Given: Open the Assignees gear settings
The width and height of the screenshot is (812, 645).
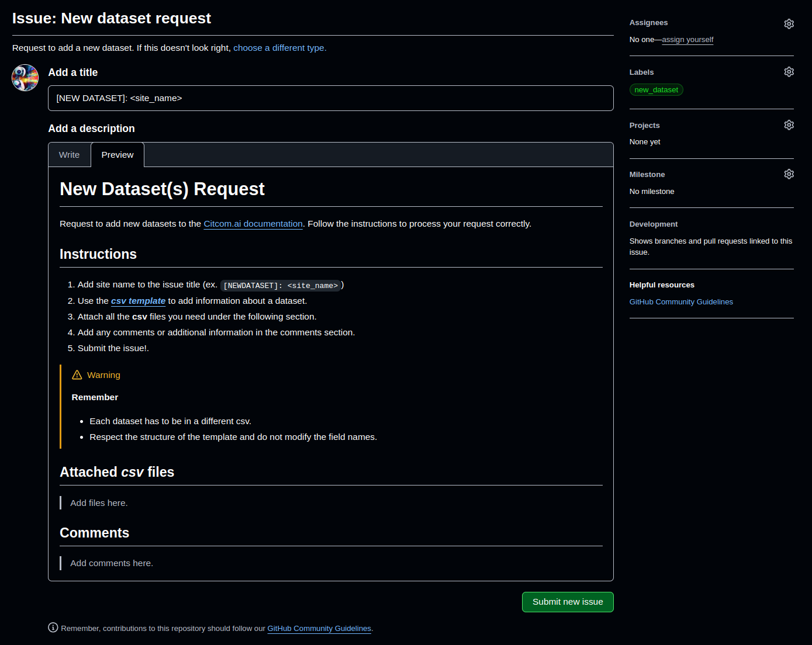Looking at the screenshot, I should click(x=789, y=23).
